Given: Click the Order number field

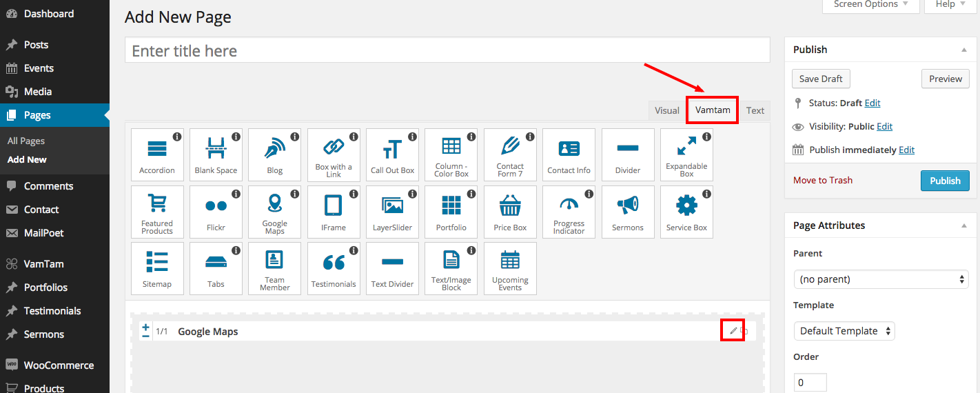Looking at the screenshot, I should coord(810,382).
